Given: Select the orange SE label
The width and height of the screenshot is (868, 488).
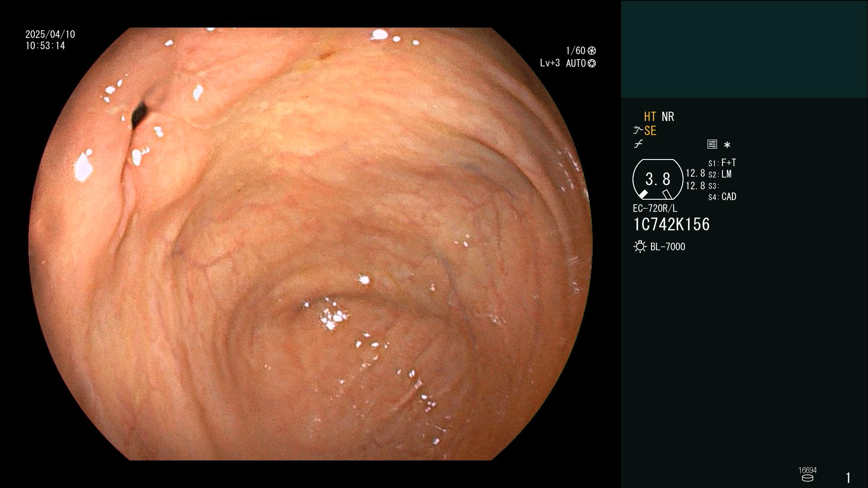Looking at the screenshot, I should pos(650,131).
